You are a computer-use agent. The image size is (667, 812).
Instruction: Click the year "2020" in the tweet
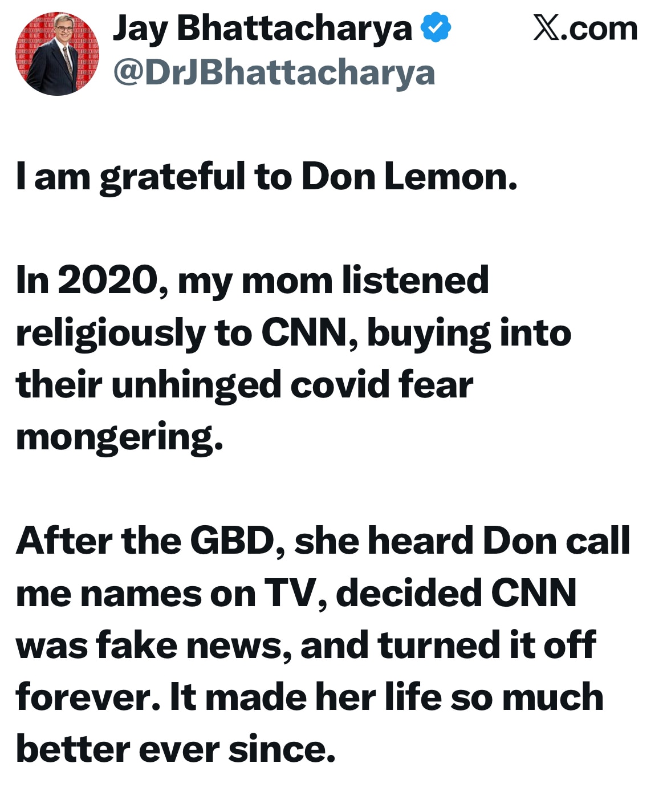click(107, 281)
